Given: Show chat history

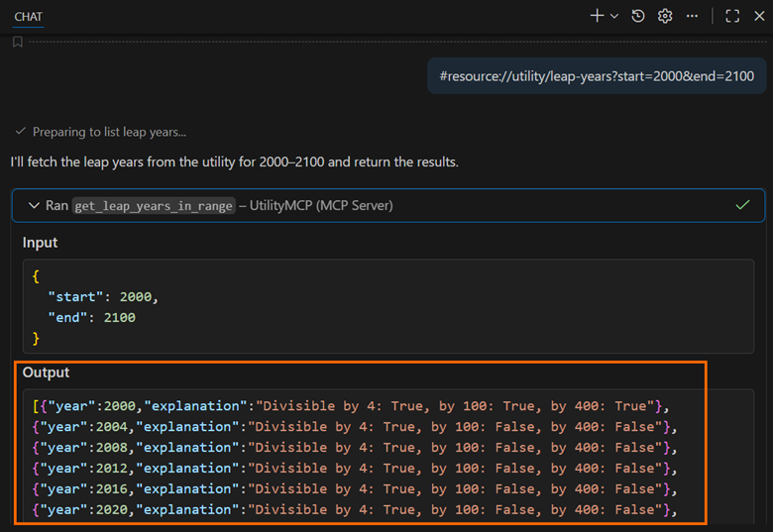Looking at the screenshot, I should (x=638, y=16).
